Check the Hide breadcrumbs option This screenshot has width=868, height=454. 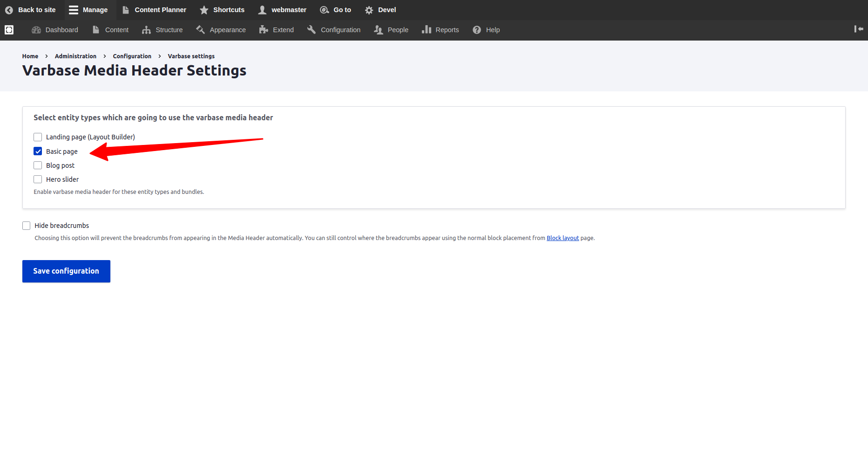[27, 226]
